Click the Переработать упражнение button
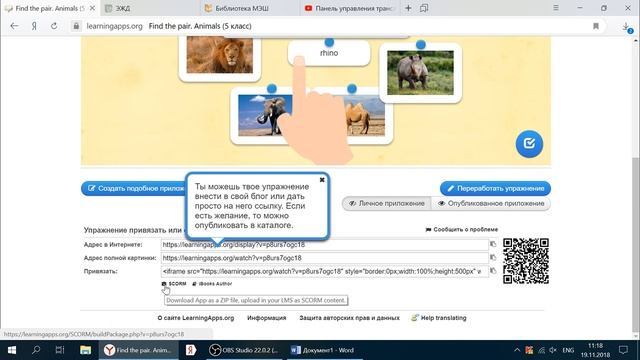 496,188
